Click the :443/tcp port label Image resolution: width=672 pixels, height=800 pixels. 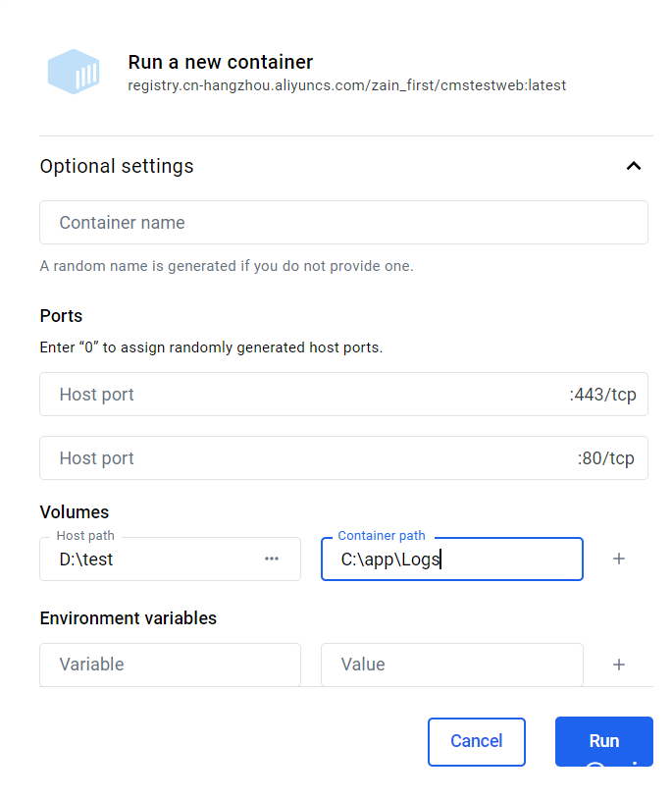point(602,395)
